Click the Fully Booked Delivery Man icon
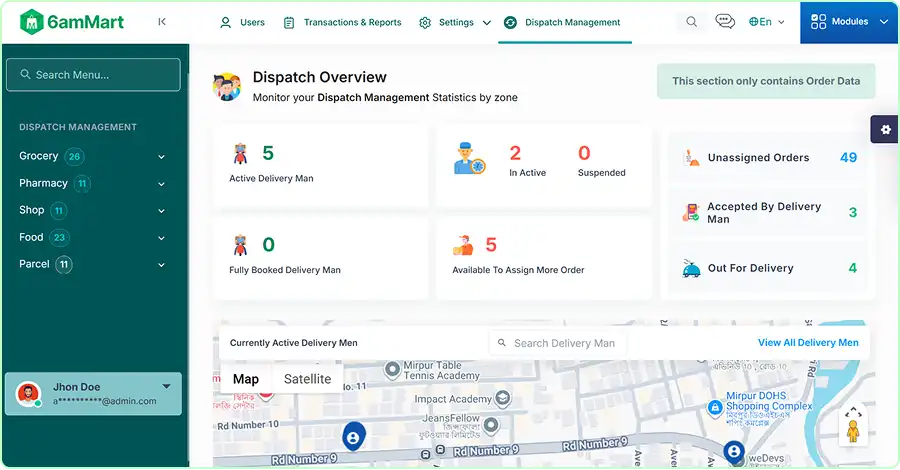This screenshot has height=470, width=900. click(240, 245)
